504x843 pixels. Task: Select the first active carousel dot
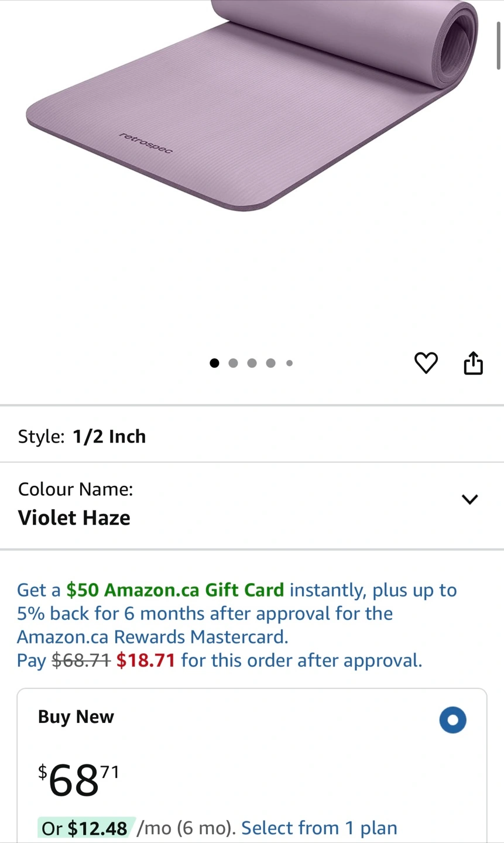214,363
